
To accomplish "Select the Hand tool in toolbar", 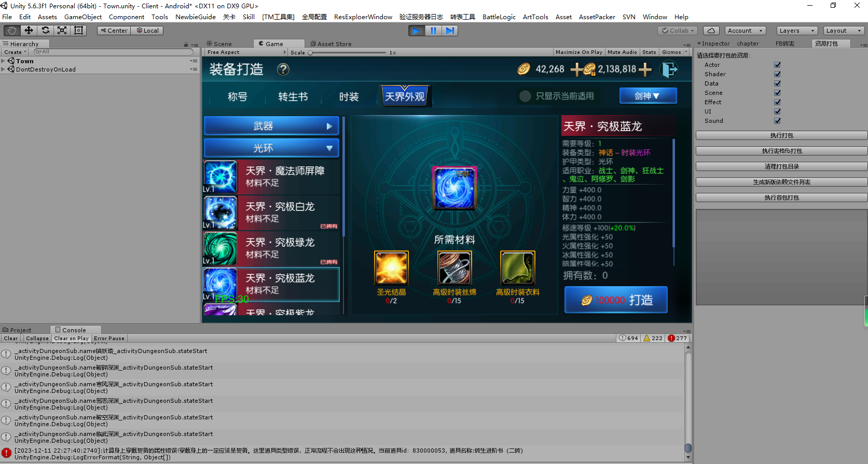I will [x=12, y=31].
